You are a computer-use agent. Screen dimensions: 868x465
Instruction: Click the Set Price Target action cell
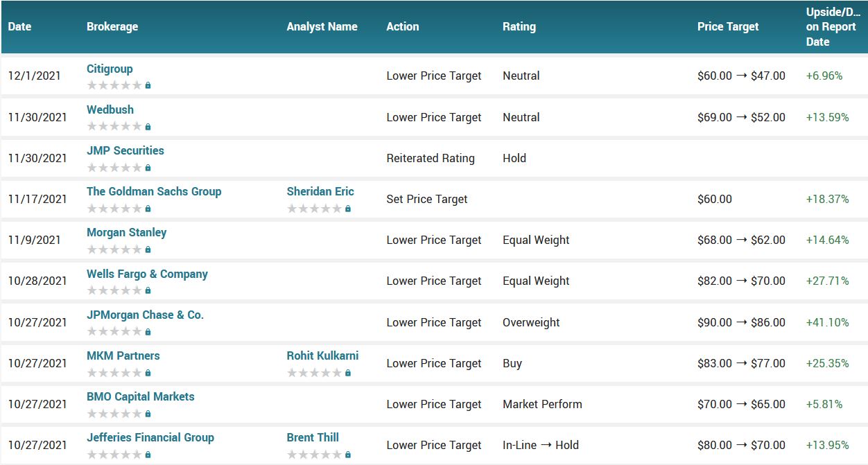(x=427, y=199)
